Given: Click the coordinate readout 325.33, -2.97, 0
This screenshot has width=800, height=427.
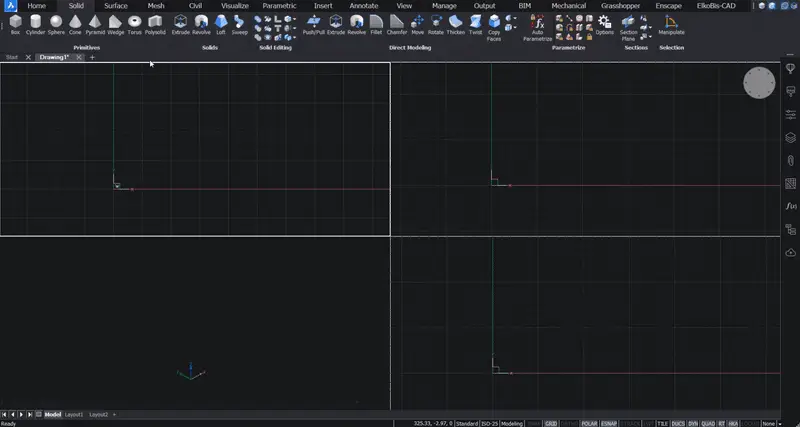Looking at the screenshot, I should [433, 423].
